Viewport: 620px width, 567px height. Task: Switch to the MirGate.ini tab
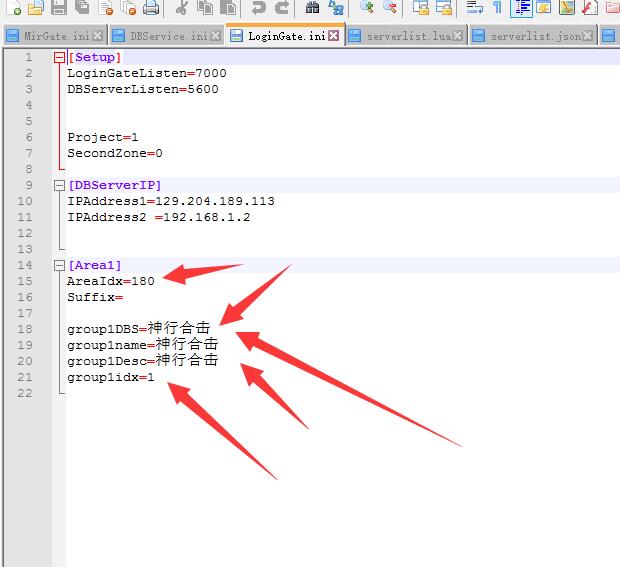pyautogui.click(x=55, y=36)
